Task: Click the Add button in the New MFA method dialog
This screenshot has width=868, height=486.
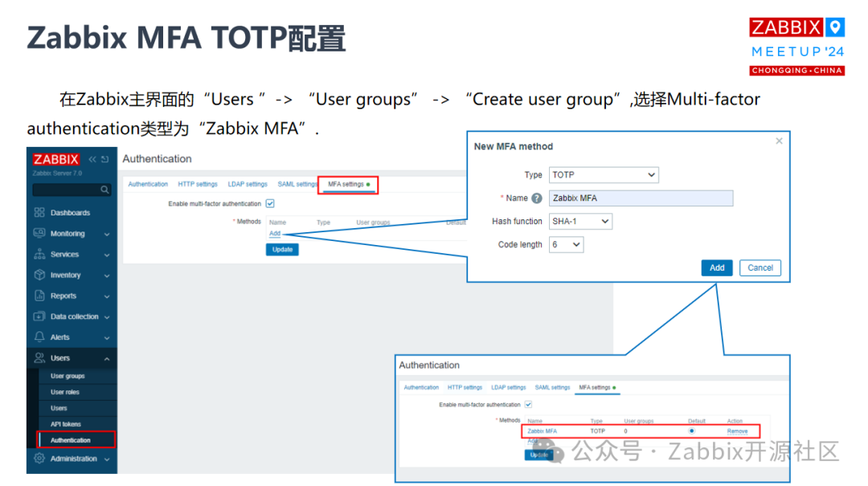Action: [717, 268]
